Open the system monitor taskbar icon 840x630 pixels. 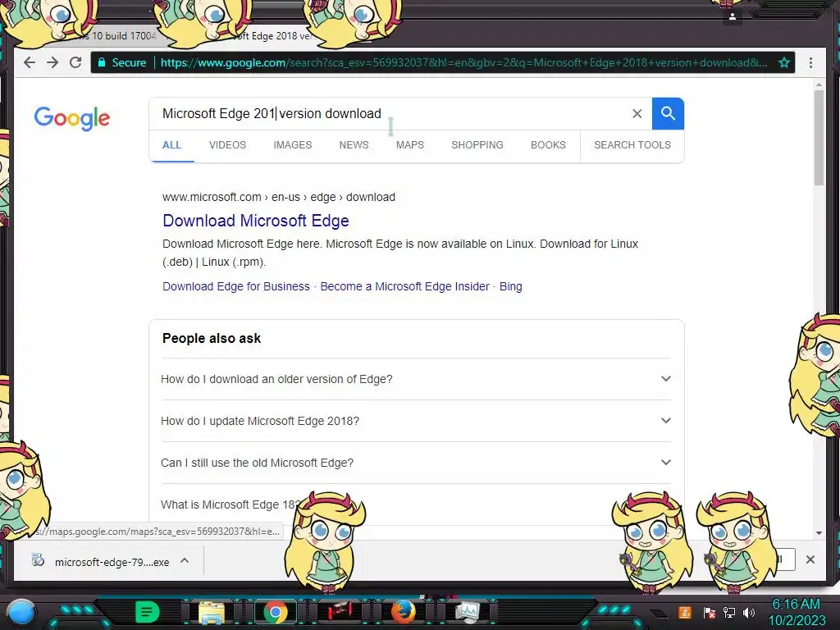point(467,612)
